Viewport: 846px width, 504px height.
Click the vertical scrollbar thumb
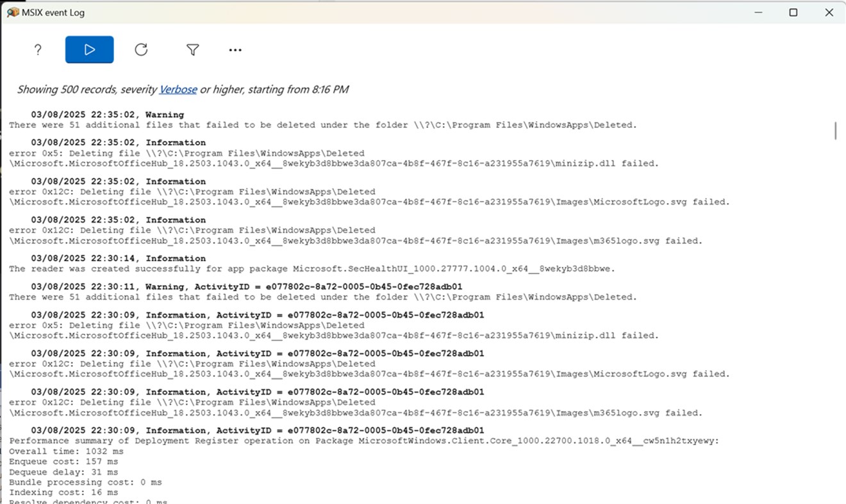pyautogui.click(x=835, y=130)
